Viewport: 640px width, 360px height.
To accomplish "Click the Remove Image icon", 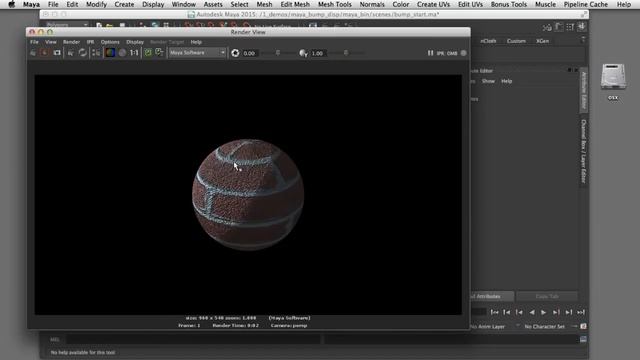I will [x=160, y=53].
